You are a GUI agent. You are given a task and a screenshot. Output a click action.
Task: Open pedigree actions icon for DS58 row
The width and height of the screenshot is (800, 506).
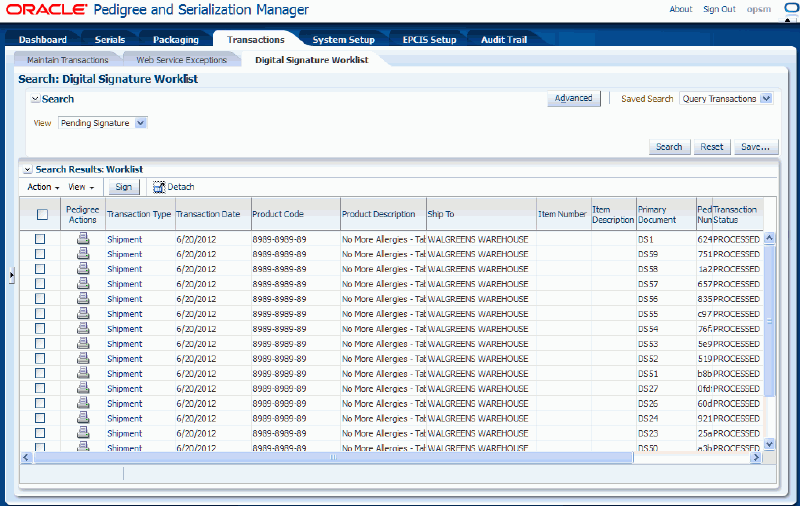[83, 268]
